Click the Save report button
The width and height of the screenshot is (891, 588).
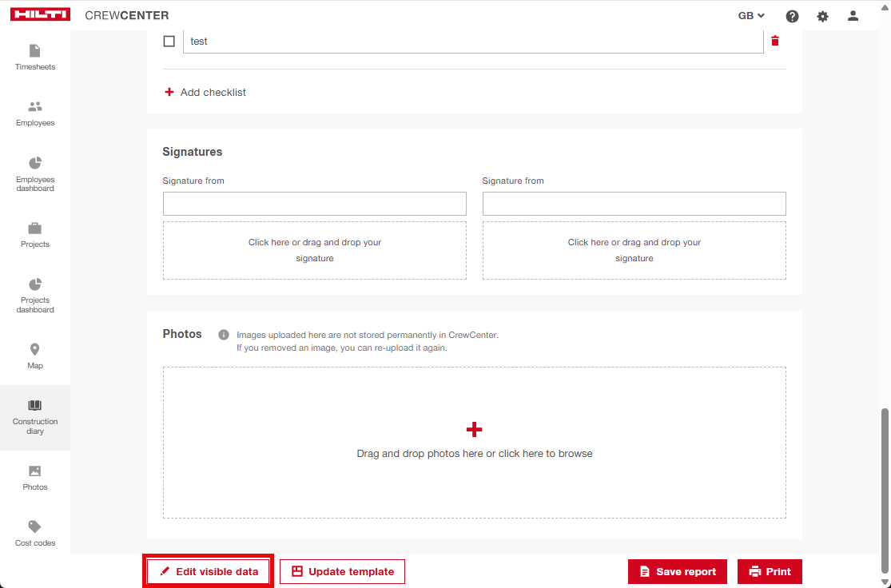tap(677, 572)
